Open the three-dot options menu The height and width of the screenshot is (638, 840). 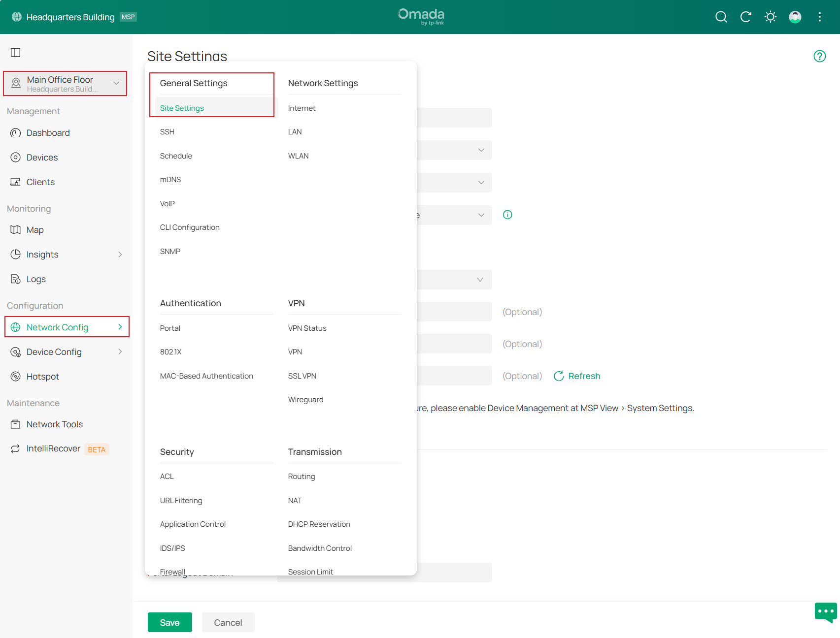coord(819,16)
